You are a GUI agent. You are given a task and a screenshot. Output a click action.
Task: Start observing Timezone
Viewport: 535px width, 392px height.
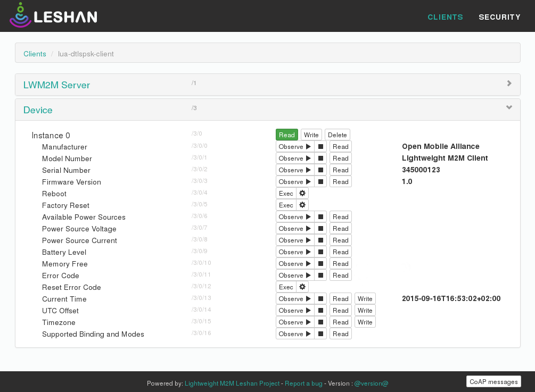295,322
